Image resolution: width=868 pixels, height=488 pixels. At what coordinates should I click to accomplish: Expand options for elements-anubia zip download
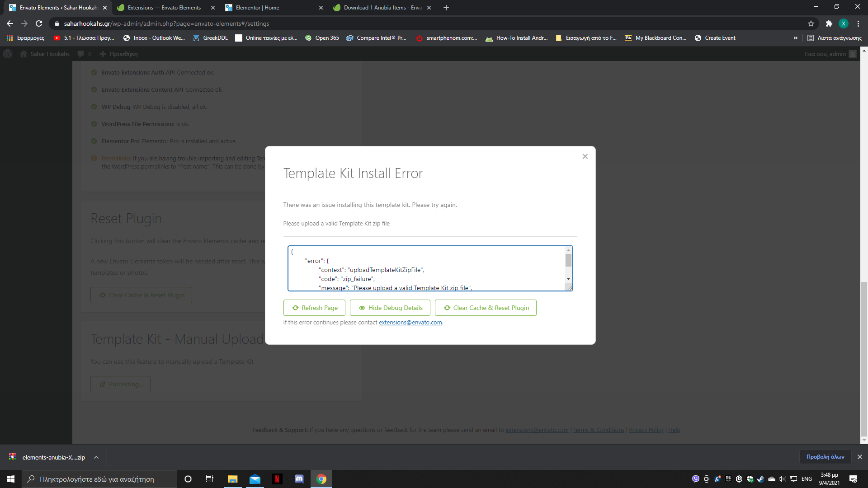point(96,457)
